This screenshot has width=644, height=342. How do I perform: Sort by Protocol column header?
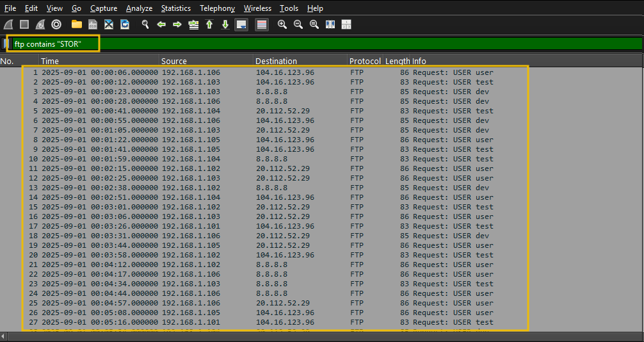coord(364,61)
